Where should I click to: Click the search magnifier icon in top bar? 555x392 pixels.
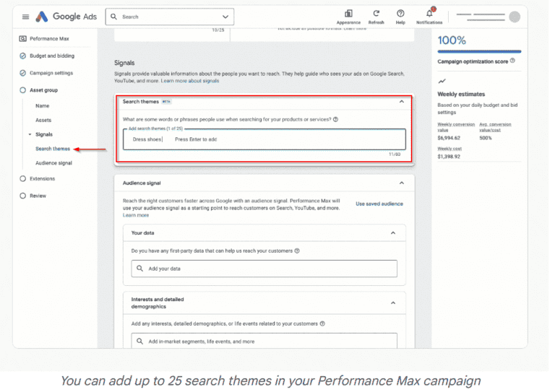click(x=113, y=17)
